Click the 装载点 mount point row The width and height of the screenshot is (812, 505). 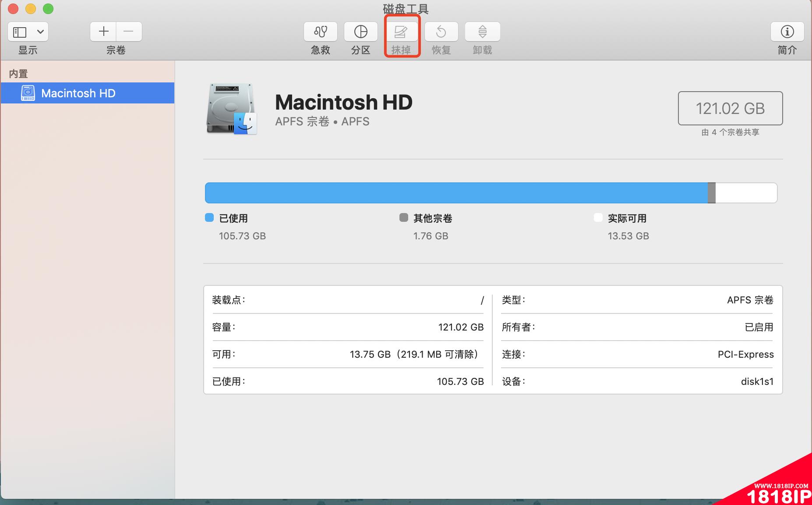[348, 300]
